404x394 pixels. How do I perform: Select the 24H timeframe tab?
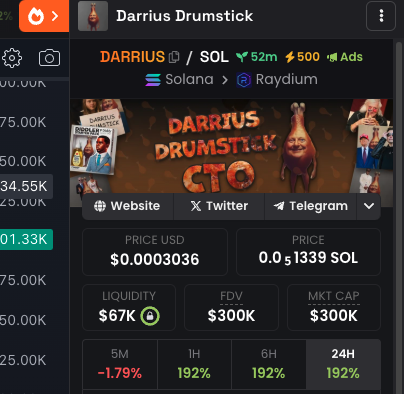point(343,364)
